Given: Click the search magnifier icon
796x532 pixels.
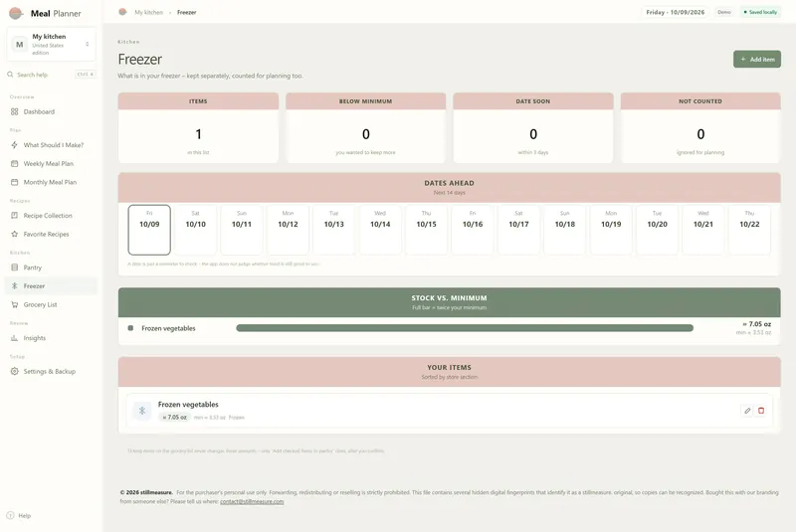Looking at the screenshot, I should pos(10,75).
